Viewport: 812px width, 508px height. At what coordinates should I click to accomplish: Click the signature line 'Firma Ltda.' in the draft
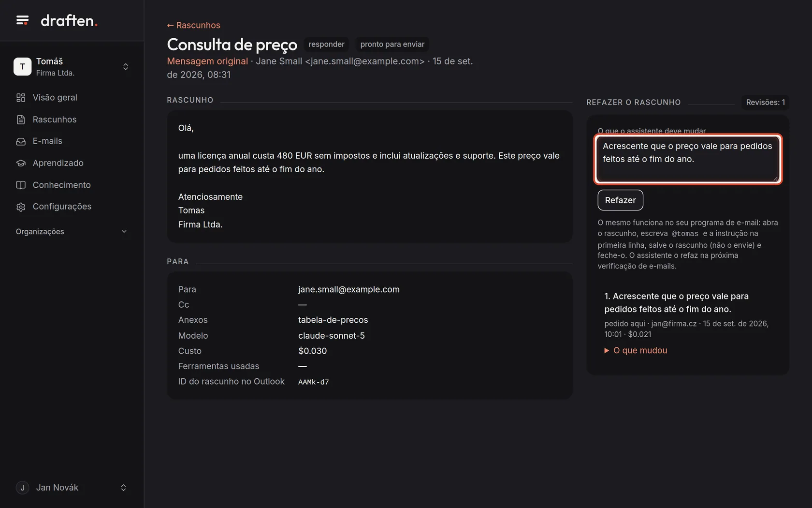click(200, 224)
